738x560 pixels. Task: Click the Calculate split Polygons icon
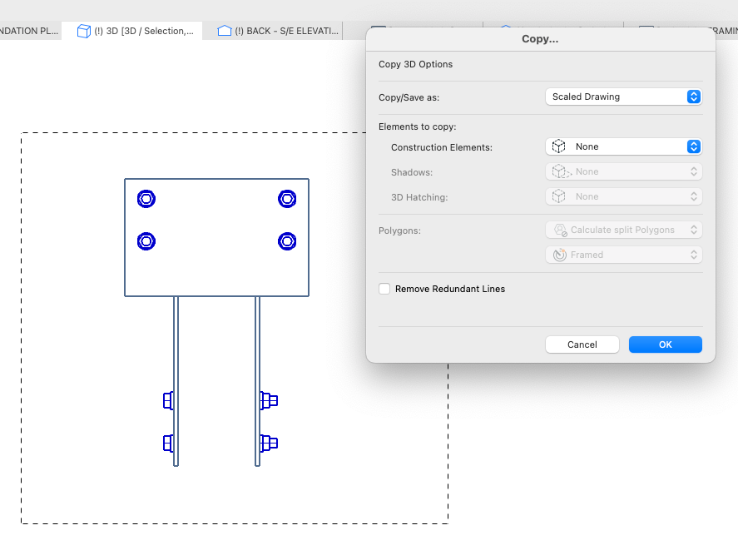click(560, 230)
